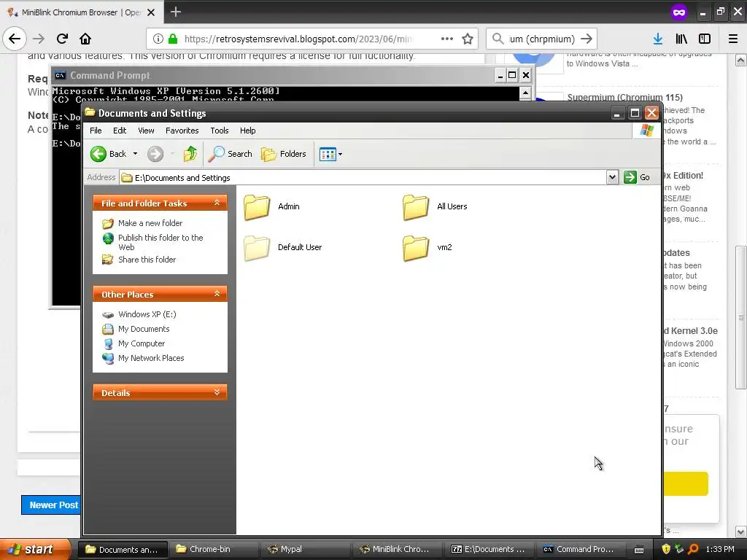The width and height of the screenshot is (747, 560).
Task: Switch to MiniBlink Chro... taskbar button
Action: [396, 549]
